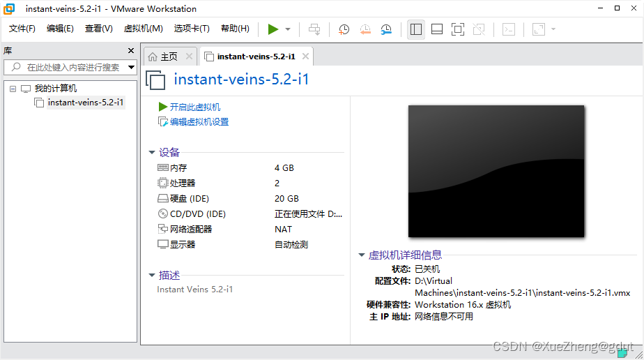The height and width of the screenshot is (360, 644).
Task: Click the NAT network value
Action: pos(284,230)
